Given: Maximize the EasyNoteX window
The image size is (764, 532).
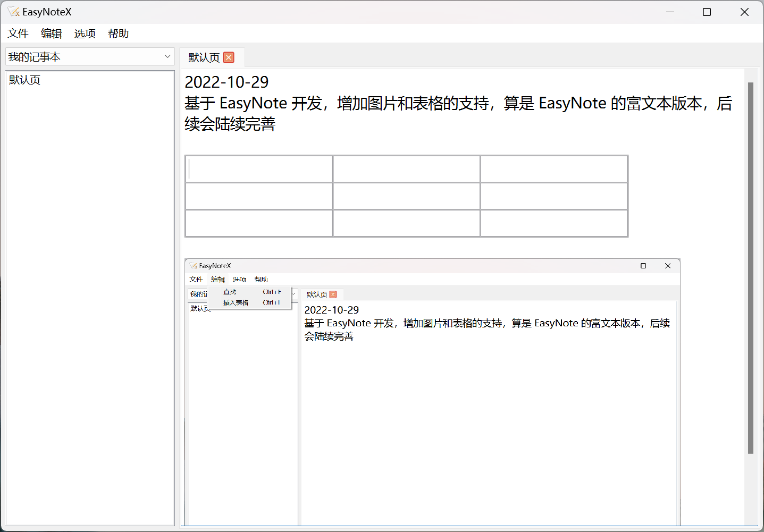Looking at the screenshot, I should pos(707,12).
